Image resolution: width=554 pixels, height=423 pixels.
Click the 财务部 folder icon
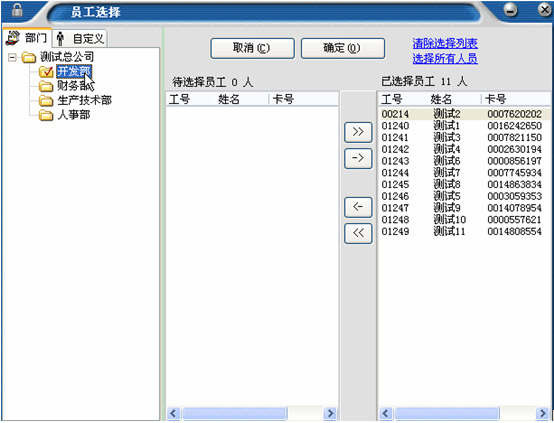(x=46, y=86)
